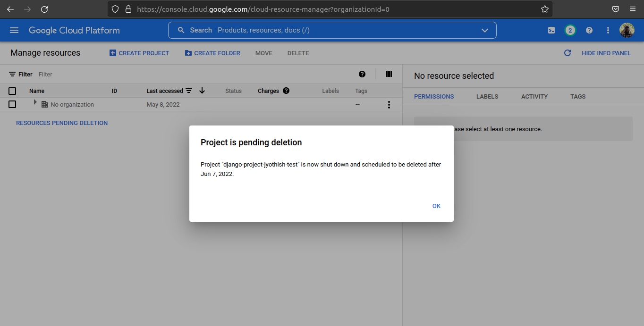Open the Resources Pending Deletion link

(x=62, y=123)
